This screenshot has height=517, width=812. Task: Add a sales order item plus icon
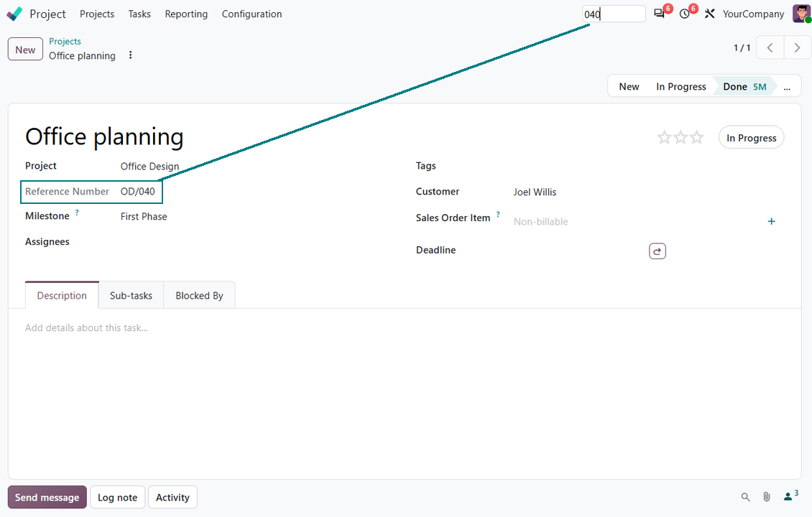(x=771, y=221)
